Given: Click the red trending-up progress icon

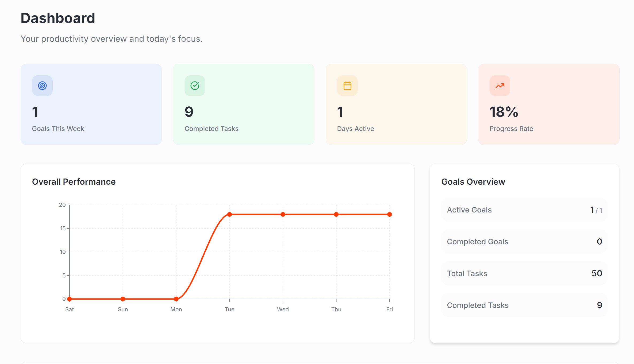Looking at the screenshot, I should point(500,86).
